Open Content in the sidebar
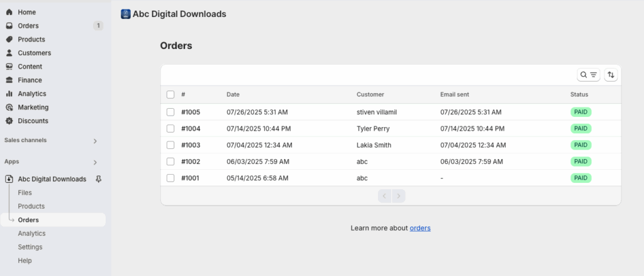The height and width of the screenshot is (276, 644). tap(30, 67)
